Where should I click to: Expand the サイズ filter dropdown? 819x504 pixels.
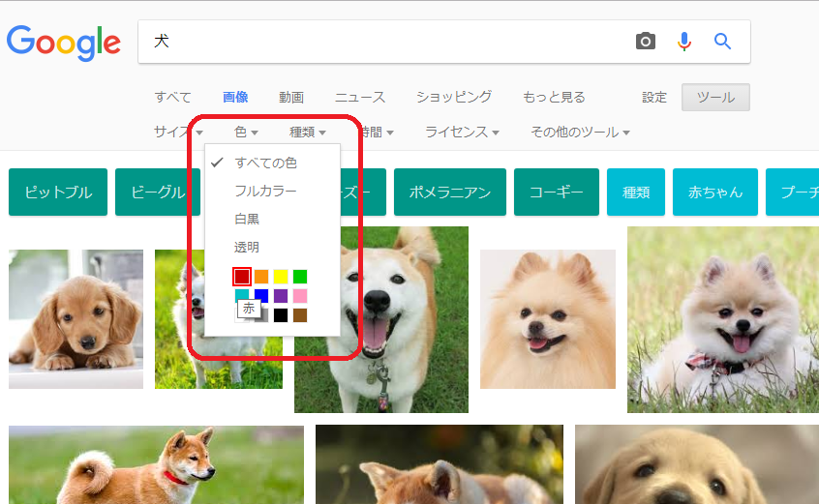point(178,132)
